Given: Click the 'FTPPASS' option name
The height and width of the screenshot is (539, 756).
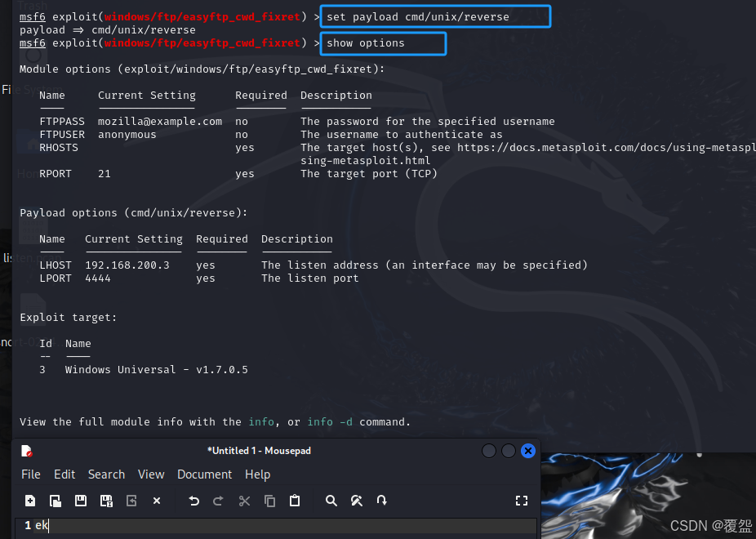Looking at the screenshot, I should coord(62,122).
